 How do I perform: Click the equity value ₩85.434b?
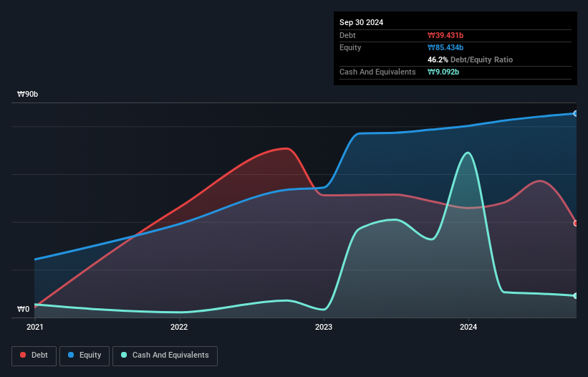coord(445,47)
